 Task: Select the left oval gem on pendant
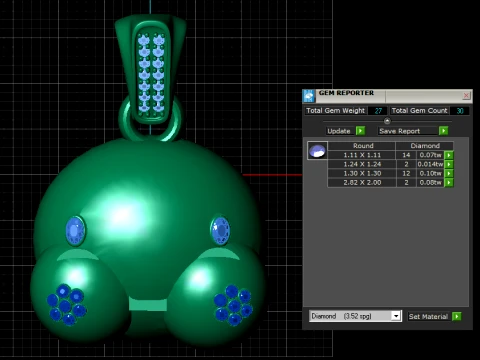tap(75, 230)
